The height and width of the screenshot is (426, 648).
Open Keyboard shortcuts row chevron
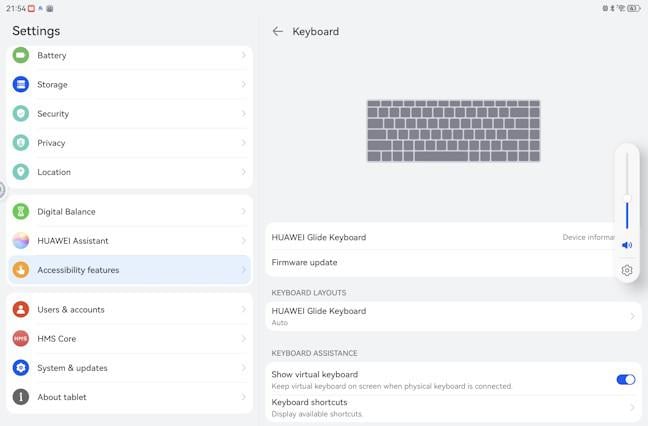[632, 407]
